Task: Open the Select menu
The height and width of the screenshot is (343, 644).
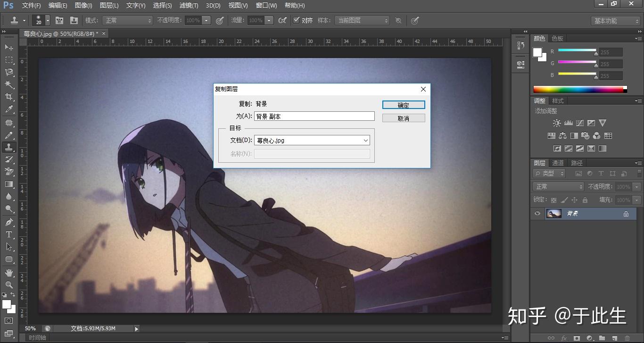Action: pos(163,5)
